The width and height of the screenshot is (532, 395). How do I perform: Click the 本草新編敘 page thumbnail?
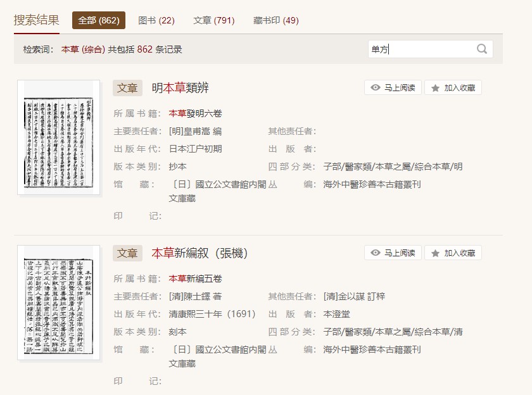pyautogui.click(x=58, y=303)
